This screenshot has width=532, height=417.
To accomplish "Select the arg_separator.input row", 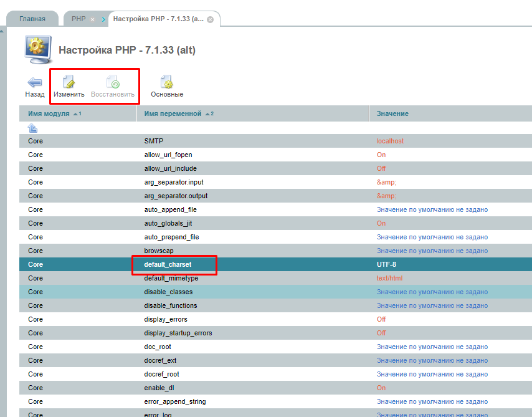I will 275,182.
